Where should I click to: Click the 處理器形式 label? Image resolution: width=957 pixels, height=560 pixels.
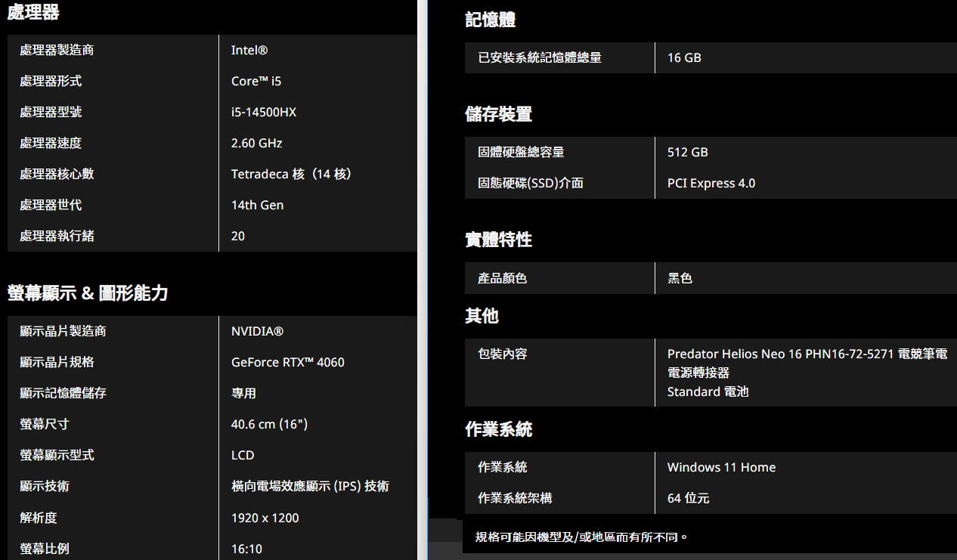point(51,81)
